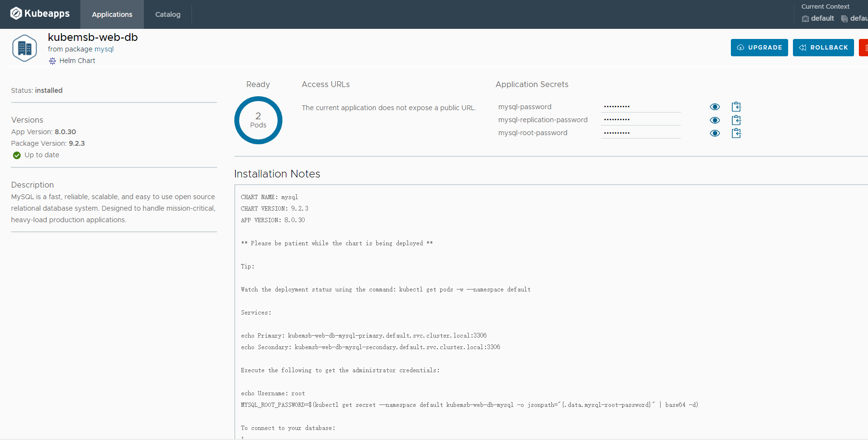Viewport: 868px width, 442px height.
Task: Copy the mysql-password secret to clipboard
Action: [x=736, y=107]
